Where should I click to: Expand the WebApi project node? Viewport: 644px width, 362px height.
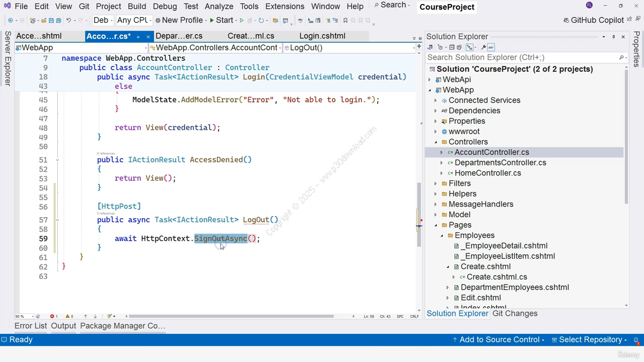click(430, 79)
